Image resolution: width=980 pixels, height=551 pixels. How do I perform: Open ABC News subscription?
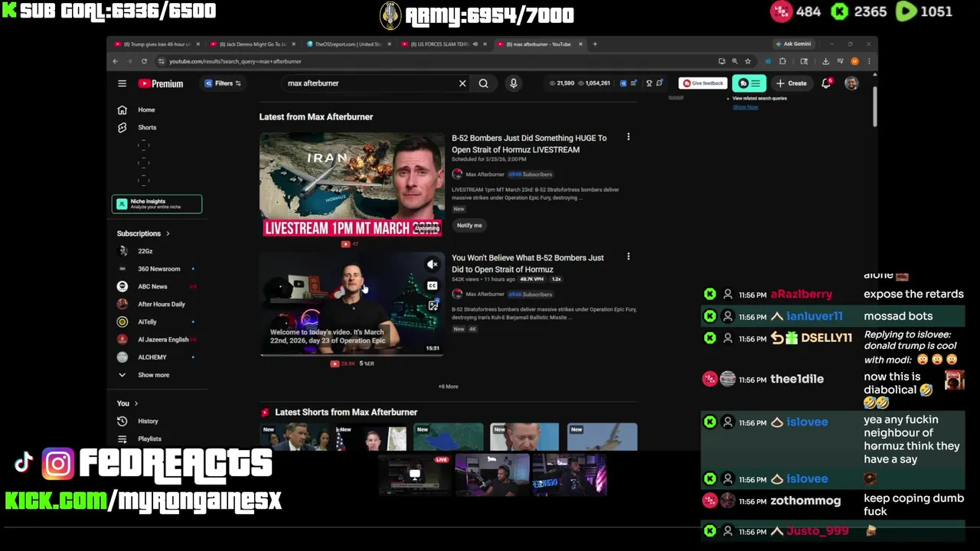point(152,286)
